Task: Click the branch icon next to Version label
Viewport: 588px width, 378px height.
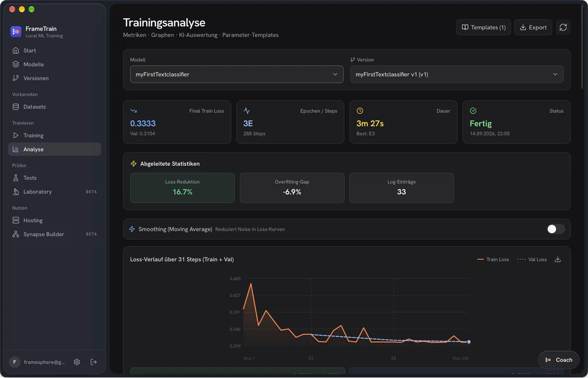Action: click(x=353, y=60)
